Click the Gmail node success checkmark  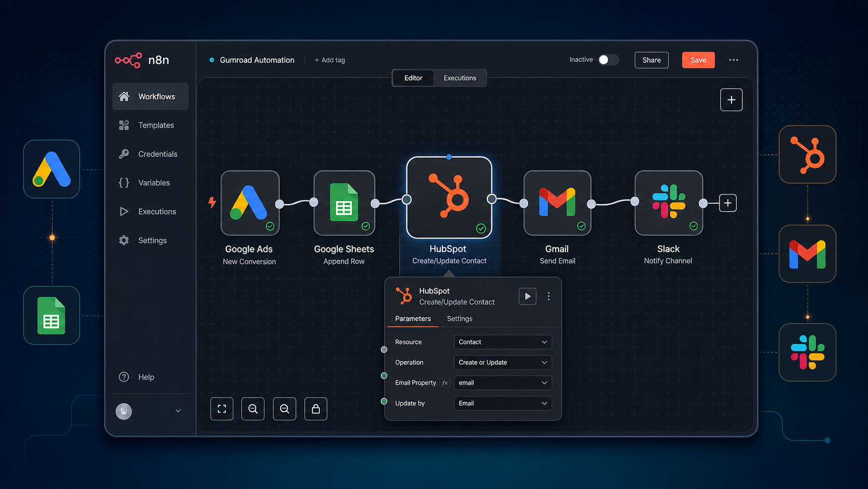click(x=581, y=226)
